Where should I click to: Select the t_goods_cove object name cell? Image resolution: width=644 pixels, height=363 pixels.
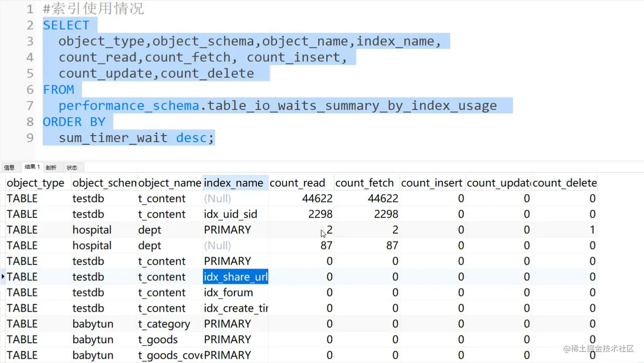pos(170,356)
